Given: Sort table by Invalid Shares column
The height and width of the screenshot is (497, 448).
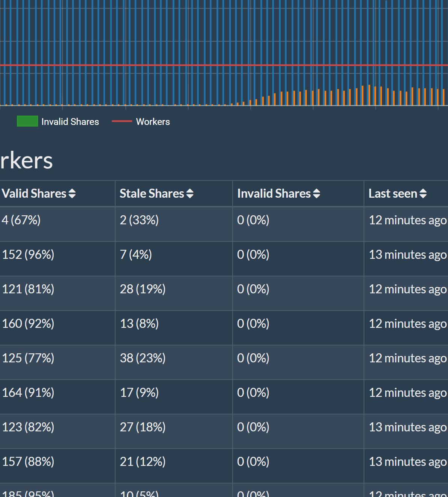Looking at the screenshot, I should [x=317, y=194].
